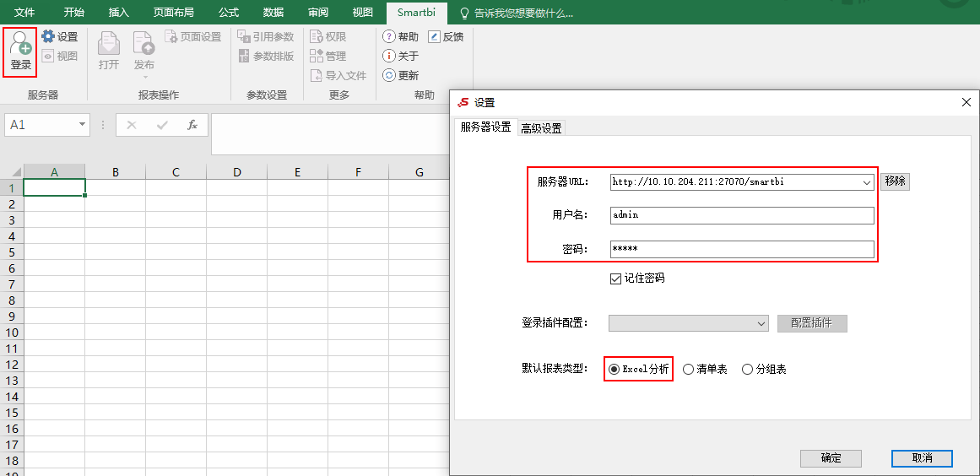
Task: Click the 密码 input field
Action: point(742,249)
